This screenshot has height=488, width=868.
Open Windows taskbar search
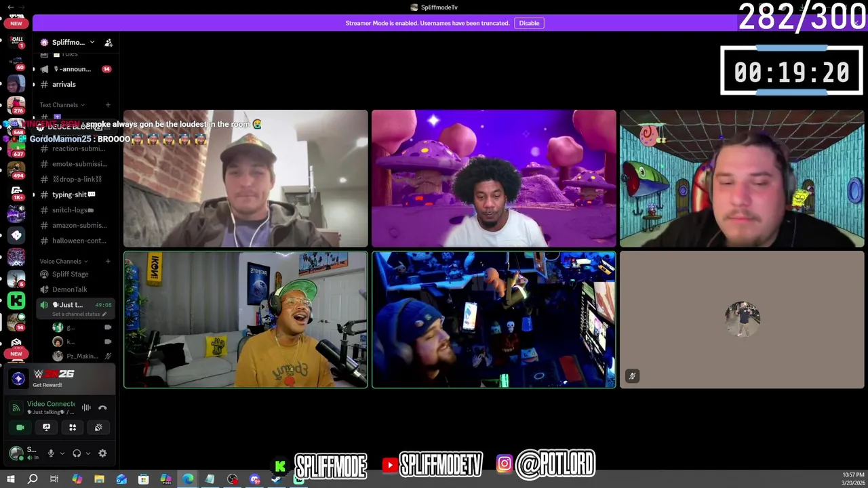pos(33,479)
